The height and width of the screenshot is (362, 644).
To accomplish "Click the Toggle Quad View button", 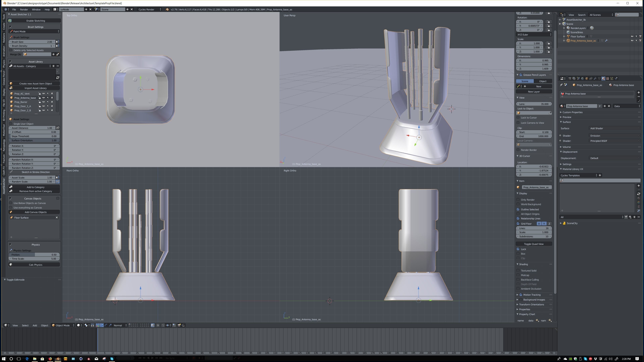I will pos(534,244).
